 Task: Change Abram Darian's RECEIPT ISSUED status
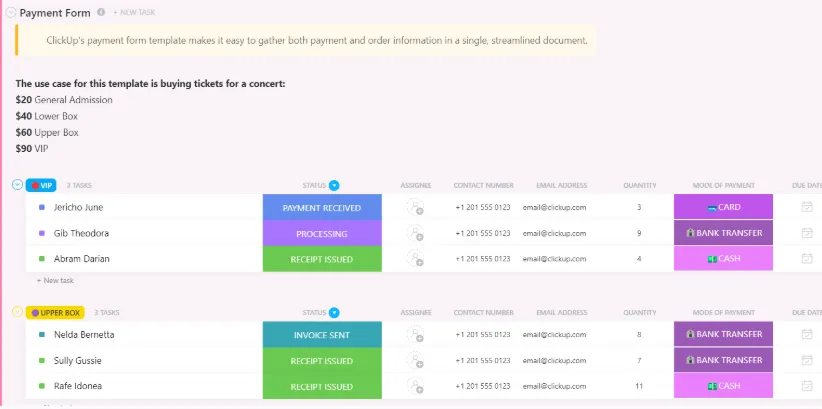point(322,259)
